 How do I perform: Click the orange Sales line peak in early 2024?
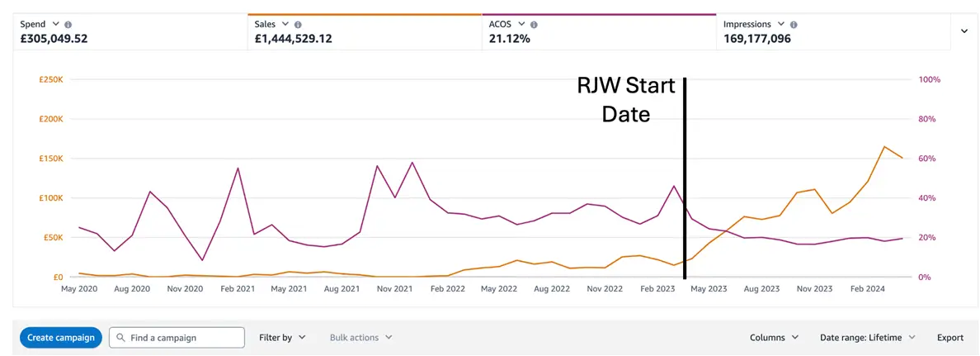884,147
